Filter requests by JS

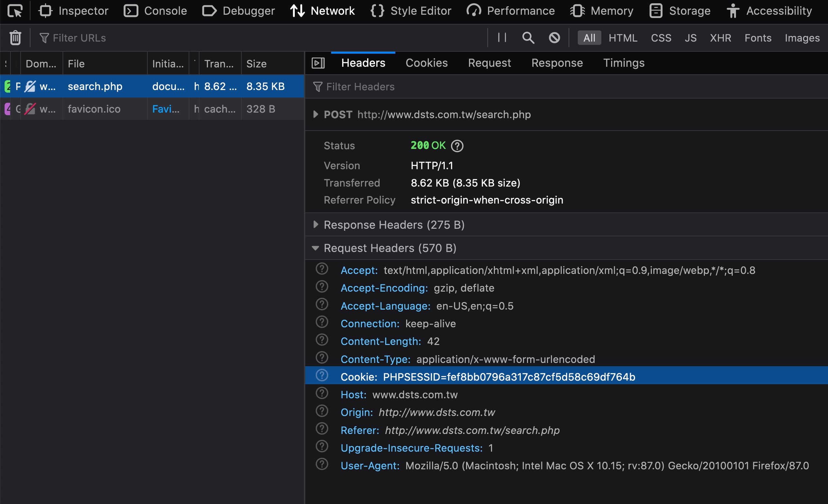tap(690, 38)
